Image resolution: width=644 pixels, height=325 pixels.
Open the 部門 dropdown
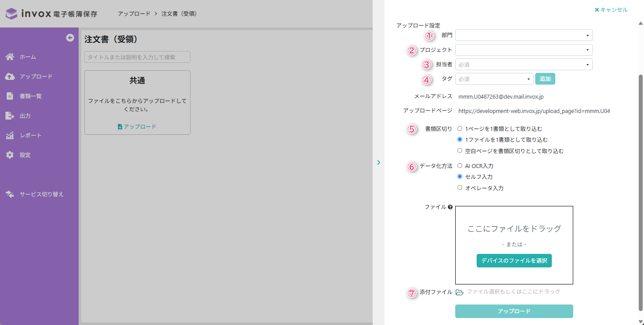pos(523,35)
